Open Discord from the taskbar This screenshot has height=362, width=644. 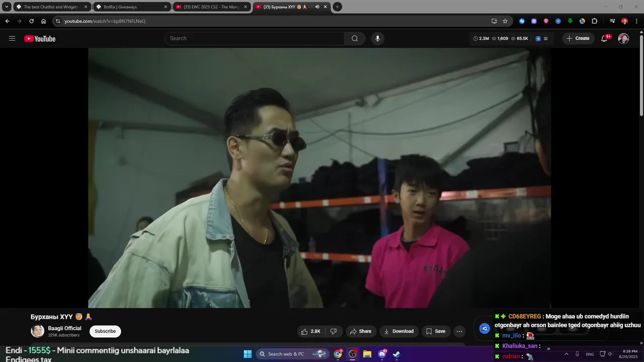coord(382,354)
